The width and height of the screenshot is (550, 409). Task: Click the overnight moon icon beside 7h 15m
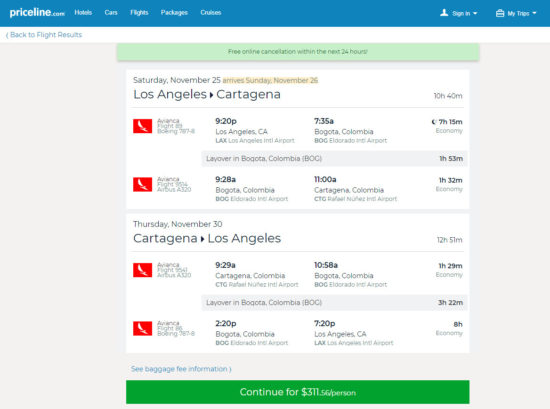pos(434,122)
